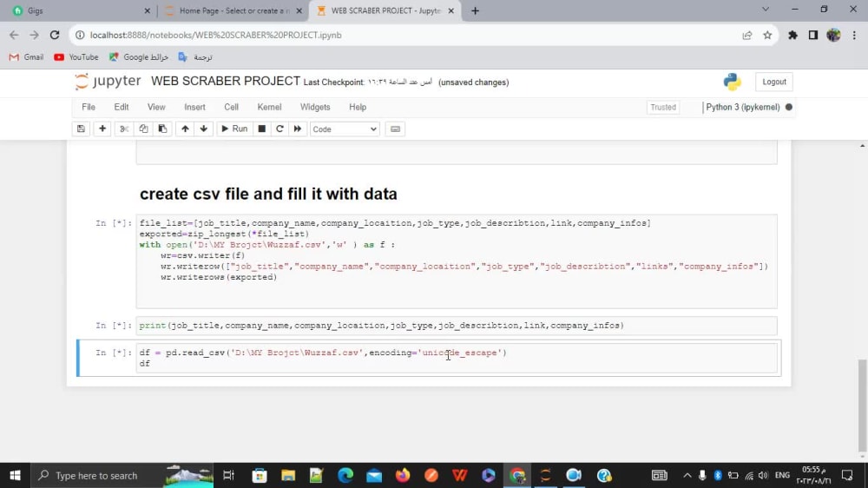This screenshot has height=488, width=868.
Task: Open the Edit menu
Action: [x=122, y=107]
